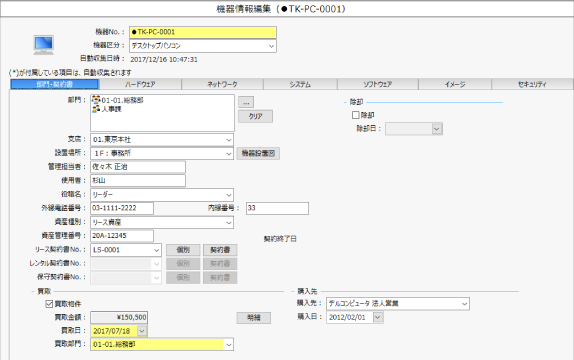Open the ソフトウェア tab
The image size is (574, 360).
(x=378, y=84)
